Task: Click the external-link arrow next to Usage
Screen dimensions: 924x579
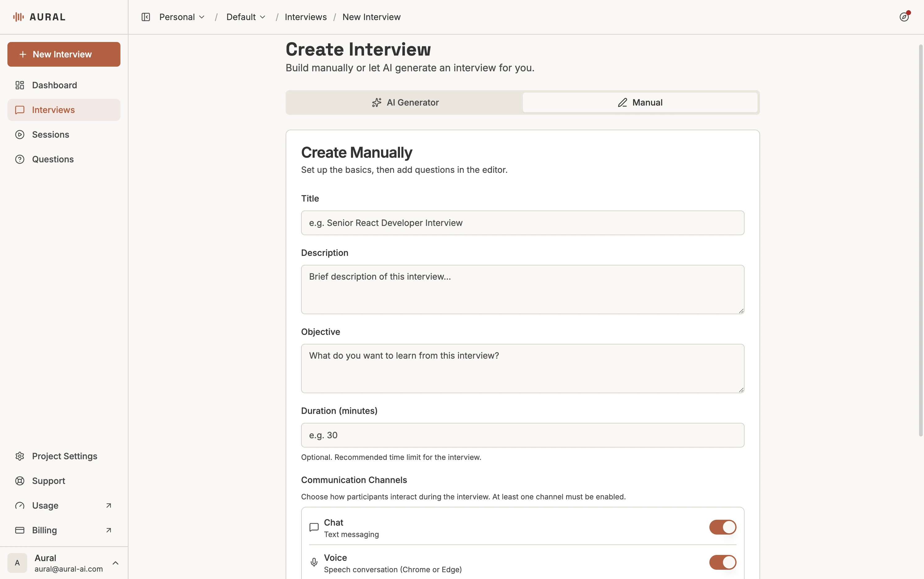Action: (x=108, y=506)
